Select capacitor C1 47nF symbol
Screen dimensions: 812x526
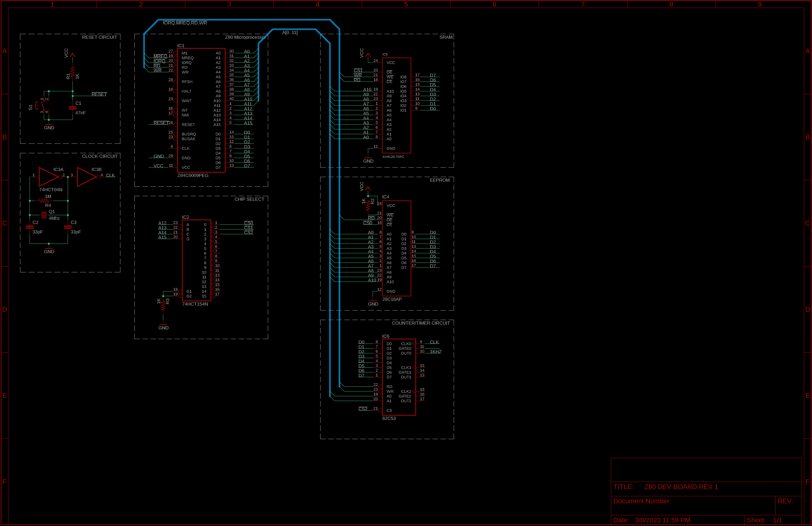pos(73,108)
